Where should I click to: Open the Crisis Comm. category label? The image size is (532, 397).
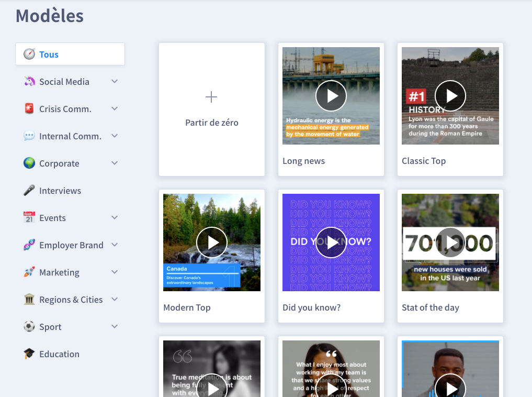[65, 109]
